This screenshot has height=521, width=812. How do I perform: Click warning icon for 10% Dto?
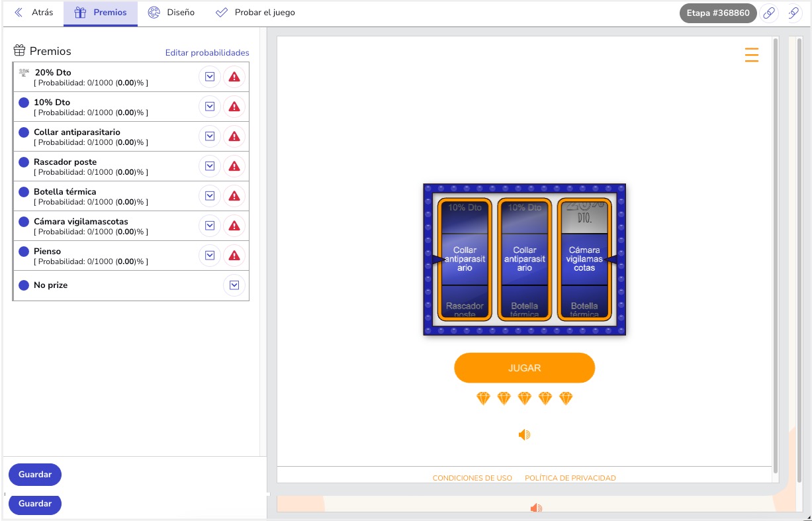234,107
